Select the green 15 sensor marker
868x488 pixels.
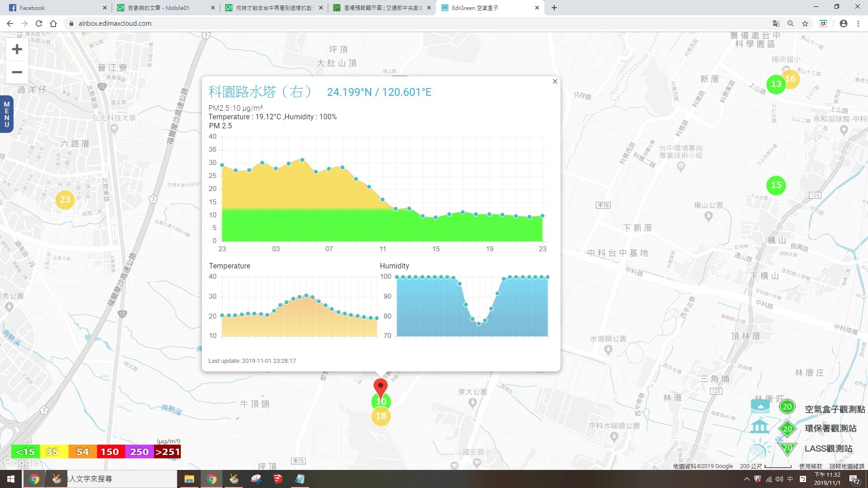776,185
